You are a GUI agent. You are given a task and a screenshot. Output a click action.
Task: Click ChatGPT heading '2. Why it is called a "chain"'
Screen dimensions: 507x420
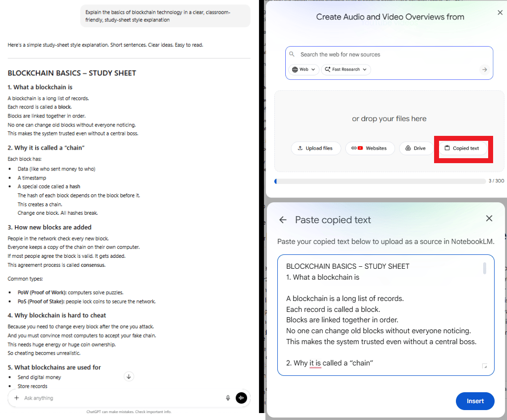coord(46,148)
